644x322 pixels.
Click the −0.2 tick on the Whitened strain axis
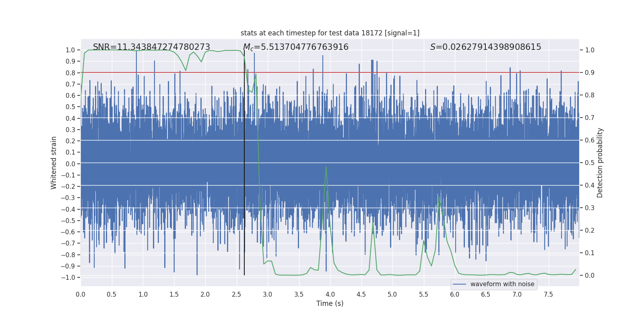68,186
